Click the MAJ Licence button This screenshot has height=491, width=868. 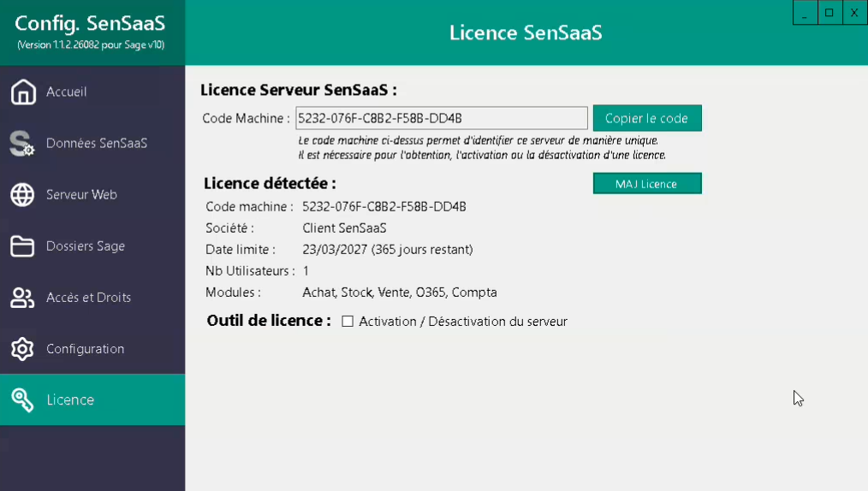(647, 184)
